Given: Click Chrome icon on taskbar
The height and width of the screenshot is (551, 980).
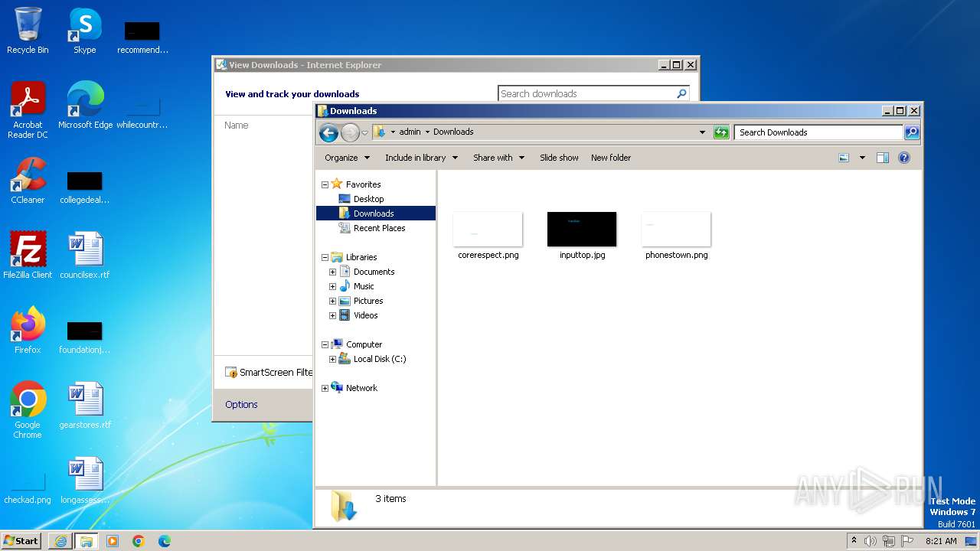Looking at the screenshot, I should tap(139, 541).
